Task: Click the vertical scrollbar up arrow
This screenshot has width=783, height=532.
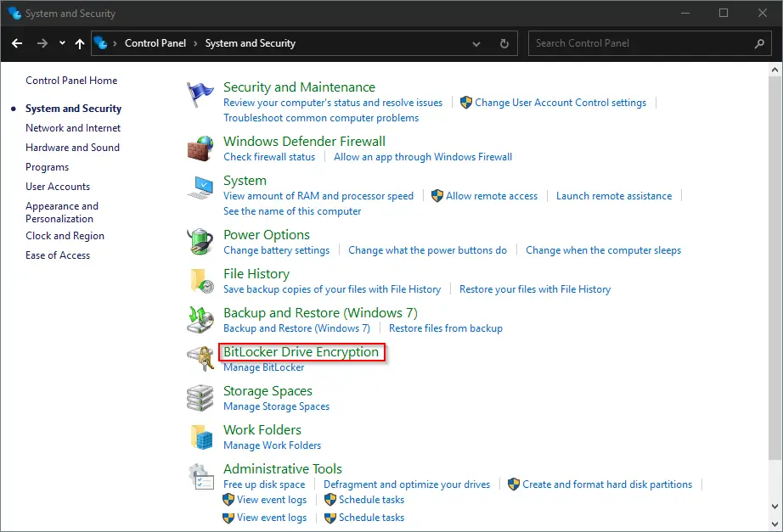Action: click(775, 70)
